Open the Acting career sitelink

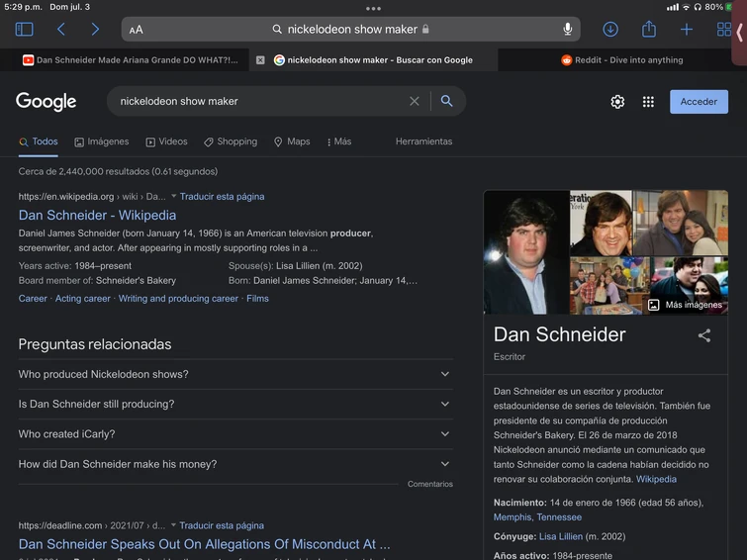83,299
